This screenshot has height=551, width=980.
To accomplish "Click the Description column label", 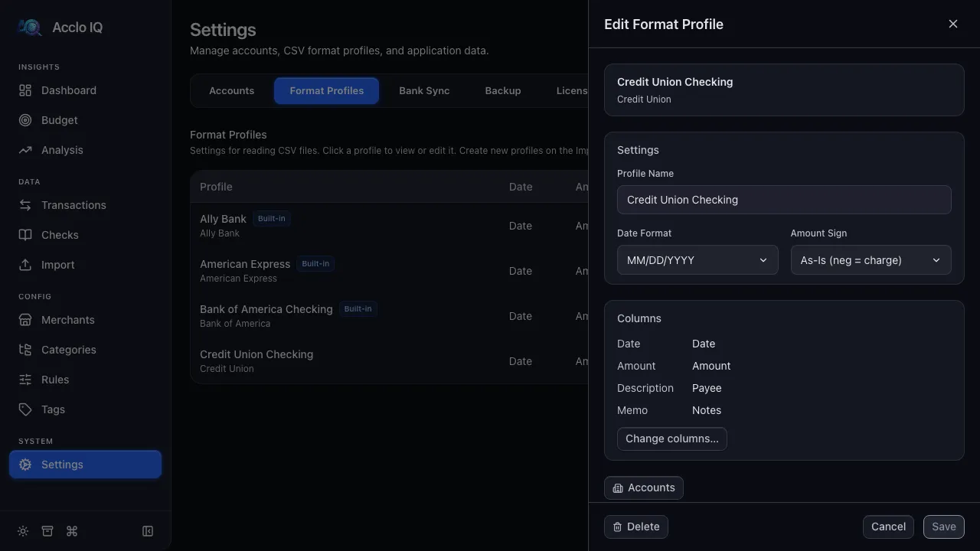I will tap(645, 388).
